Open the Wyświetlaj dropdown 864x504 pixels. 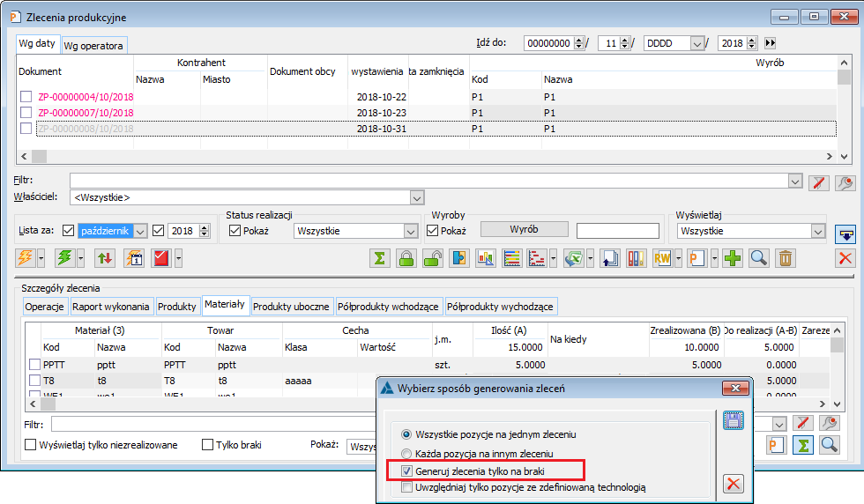tap(817, 231)
